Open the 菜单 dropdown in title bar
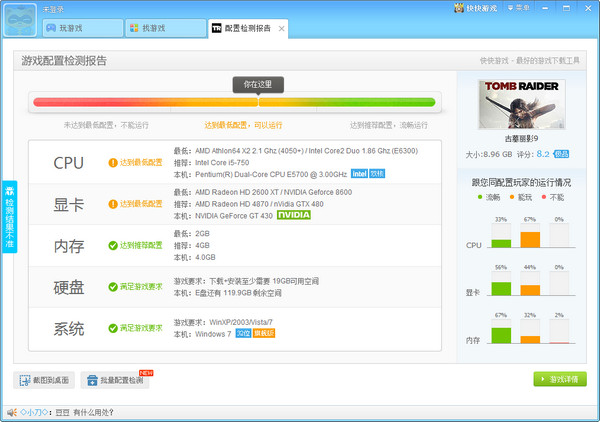 tap(518, 8)
